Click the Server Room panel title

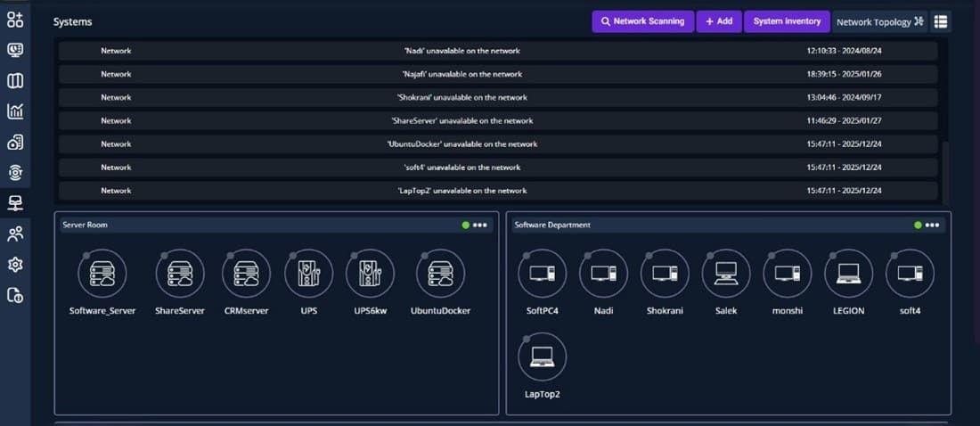click(x=85, y=225)
